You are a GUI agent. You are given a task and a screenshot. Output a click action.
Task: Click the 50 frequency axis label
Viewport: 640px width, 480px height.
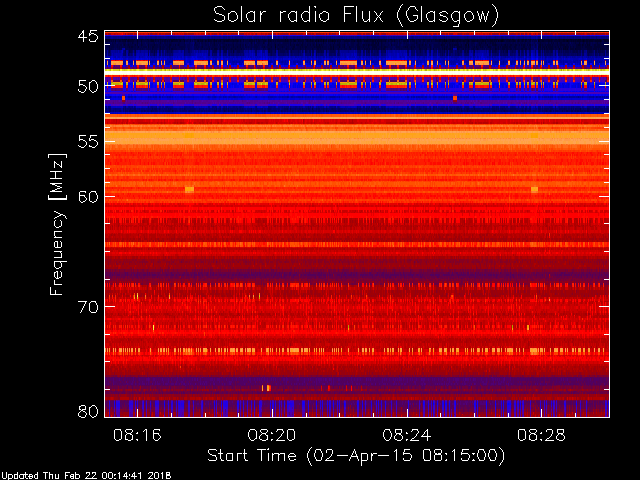pyautogui.click(x=88, y=87)
